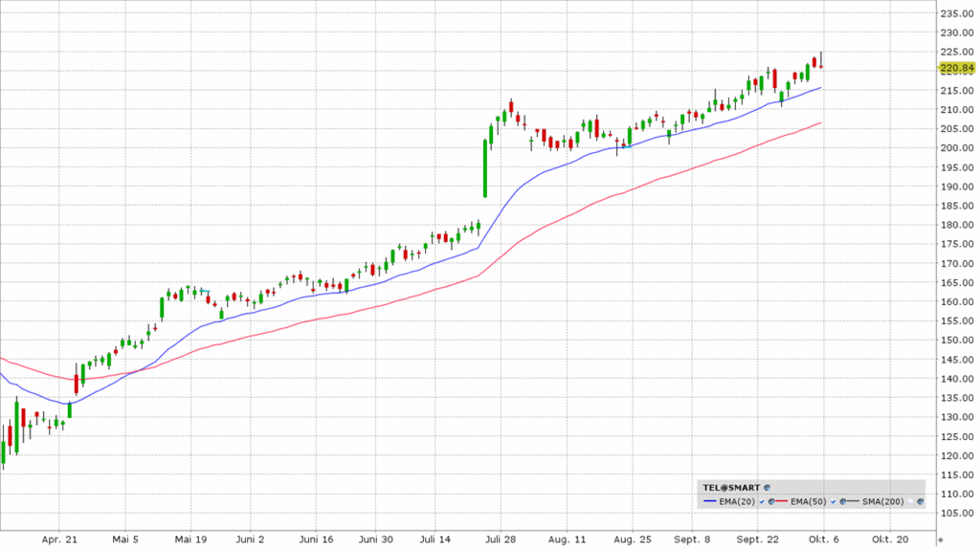Viewport: 980px width, 550px height.
Task: Uncheck the EMA(20) indicator checkbox
Action: tap(762, 501)
